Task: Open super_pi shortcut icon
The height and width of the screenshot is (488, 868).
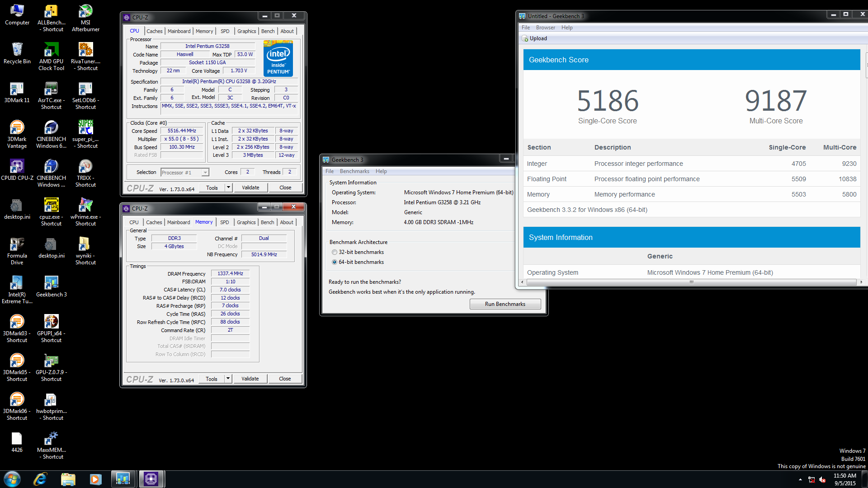Action: coord(85,135)
